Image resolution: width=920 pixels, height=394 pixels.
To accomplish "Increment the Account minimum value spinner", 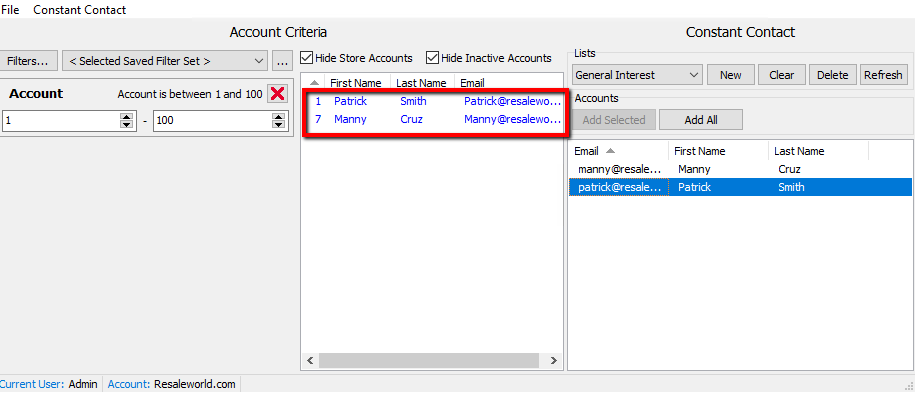I will [x=126, y=117].
